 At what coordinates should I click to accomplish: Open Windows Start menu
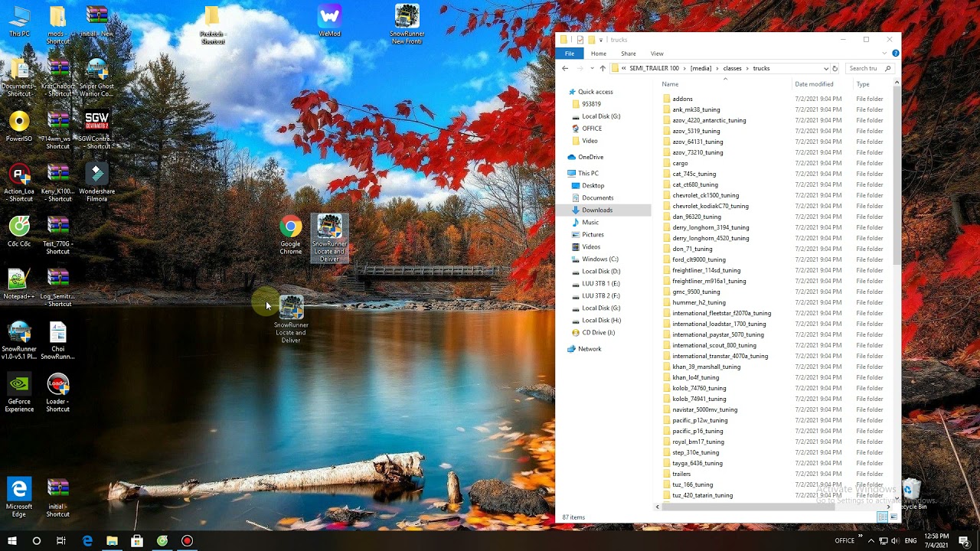(x=12, y=540)
